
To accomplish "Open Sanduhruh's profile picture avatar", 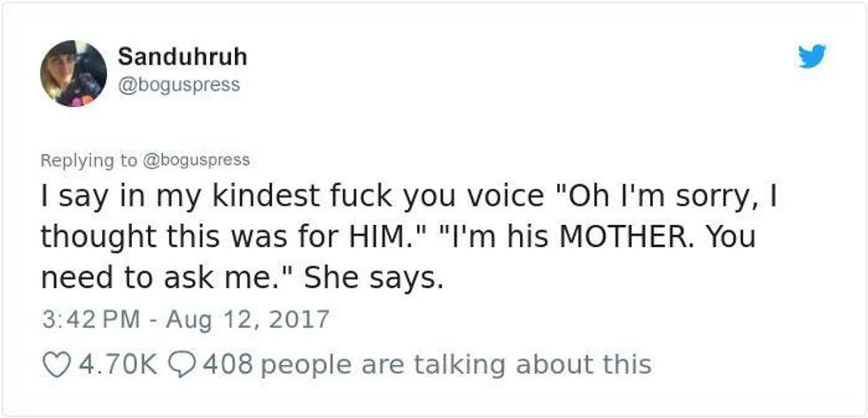I will (x=74, y=74).
